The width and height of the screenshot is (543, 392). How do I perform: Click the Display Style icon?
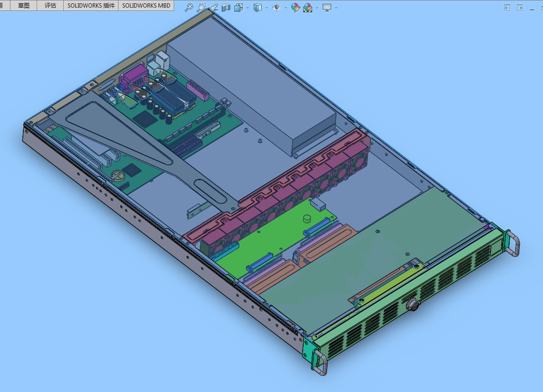257,7
